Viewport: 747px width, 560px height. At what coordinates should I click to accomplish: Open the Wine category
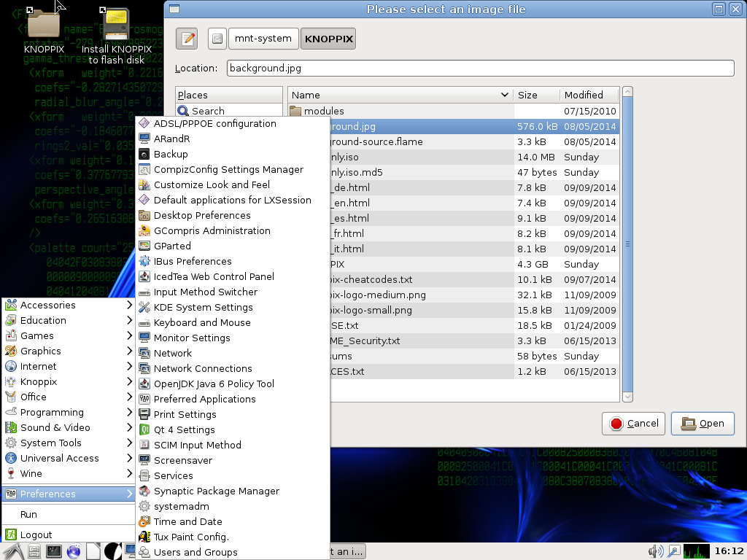69,473
